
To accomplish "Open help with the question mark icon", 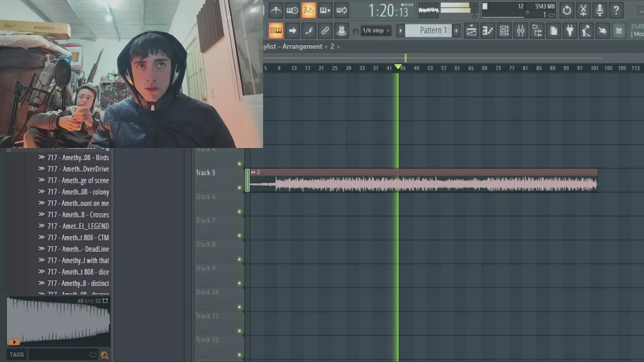I will point(616,10).
